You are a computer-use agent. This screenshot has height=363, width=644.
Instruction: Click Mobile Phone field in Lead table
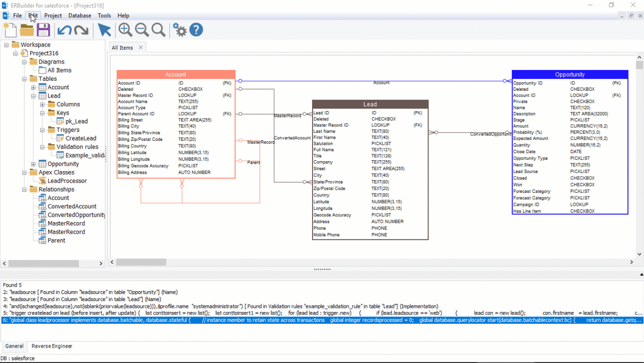(x=326, y=235)
